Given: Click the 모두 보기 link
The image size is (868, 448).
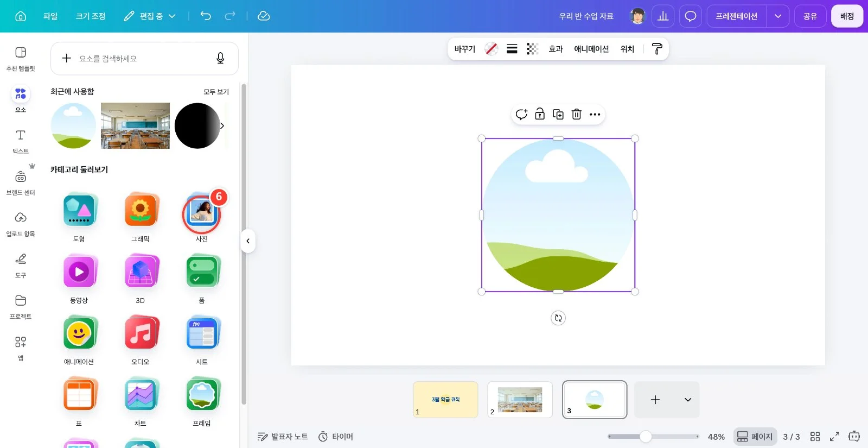Looking at the screenshot, I should [x=216, y=92].
